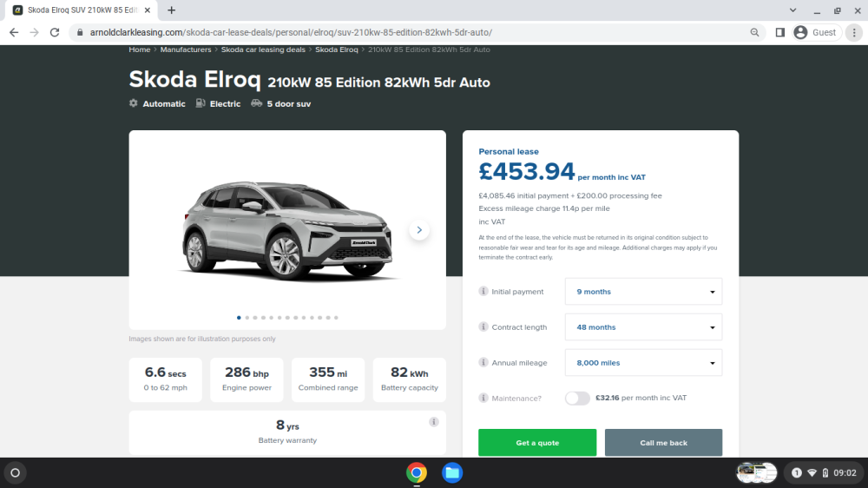The width and height of the screenshot is (868, 488).
Task: Open the new tab plus button
Action: coord(172,10)
